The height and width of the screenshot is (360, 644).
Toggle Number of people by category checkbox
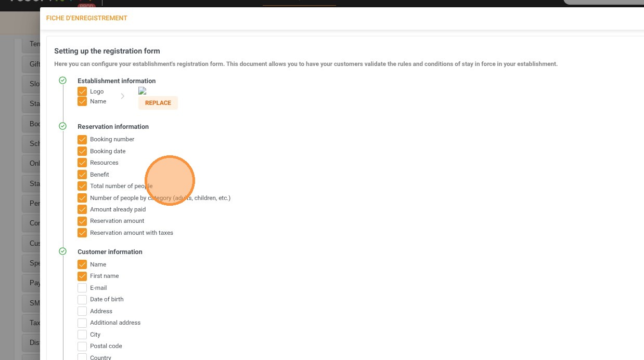point(82,198)
